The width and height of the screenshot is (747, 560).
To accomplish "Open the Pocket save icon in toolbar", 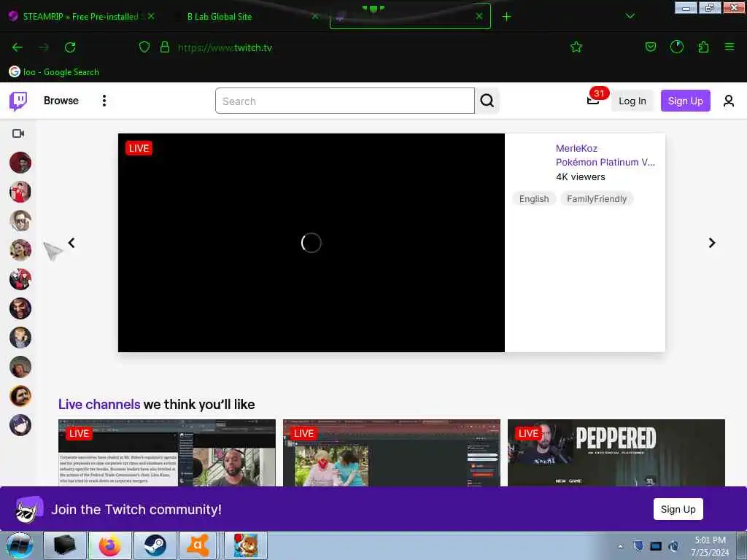I will pos(650,47).
